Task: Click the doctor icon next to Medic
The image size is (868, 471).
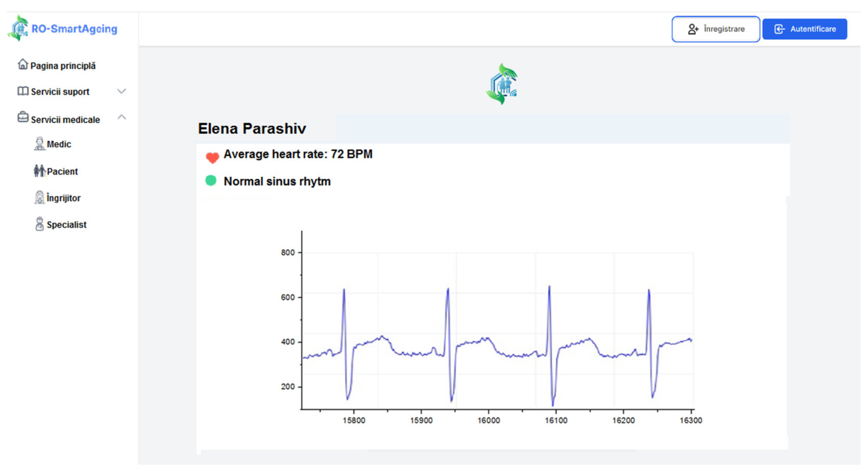Action: 39,144
